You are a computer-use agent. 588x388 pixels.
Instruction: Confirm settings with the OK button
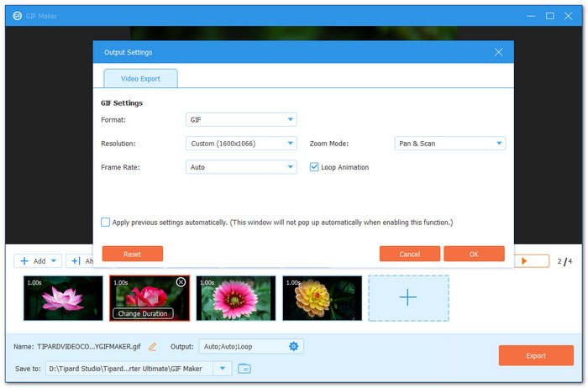tap(474, 254)
